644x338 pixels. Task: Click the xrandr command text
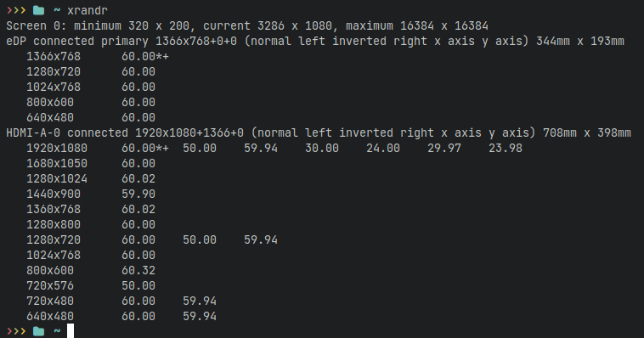click(x=88, y=10)
